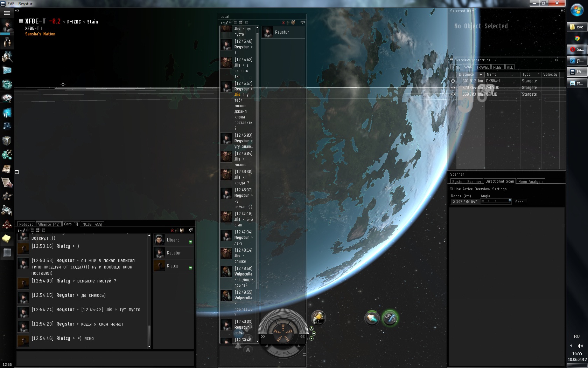Open the System Scanner tab
The image size is (588, 368).
tap(467, 182)
